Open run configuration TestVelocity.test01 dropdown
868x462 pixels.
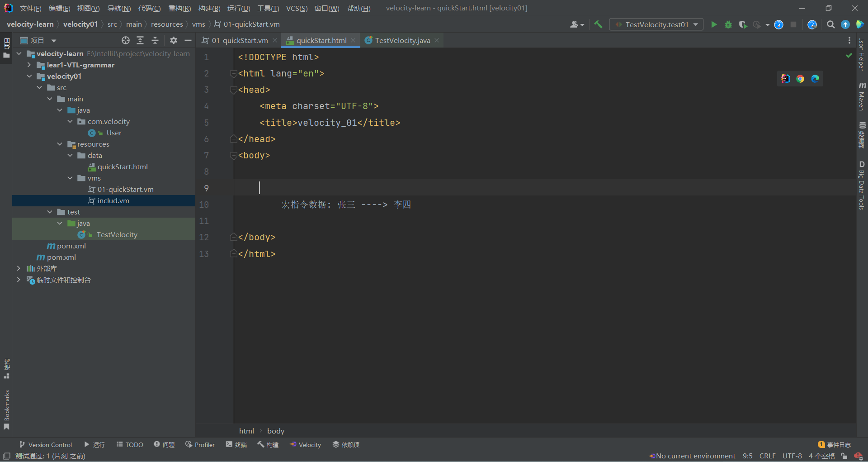(x=656, y=24)
